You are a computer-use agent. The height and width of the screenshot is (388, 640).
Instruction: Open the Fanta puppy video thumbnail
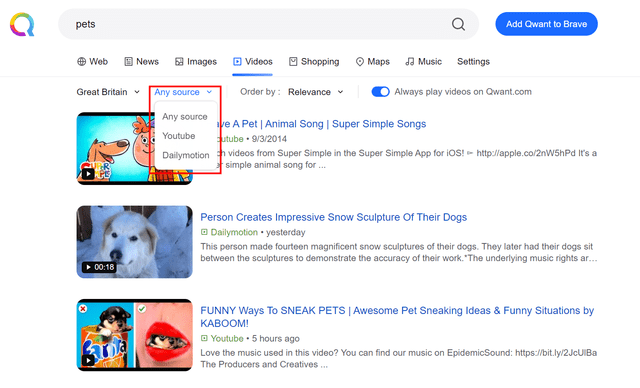click(135, 335)
